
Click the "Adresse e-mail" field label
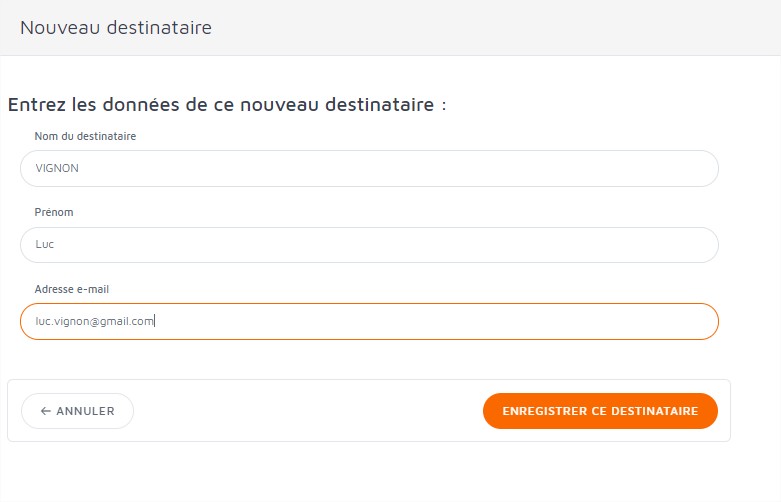point(71,289)
